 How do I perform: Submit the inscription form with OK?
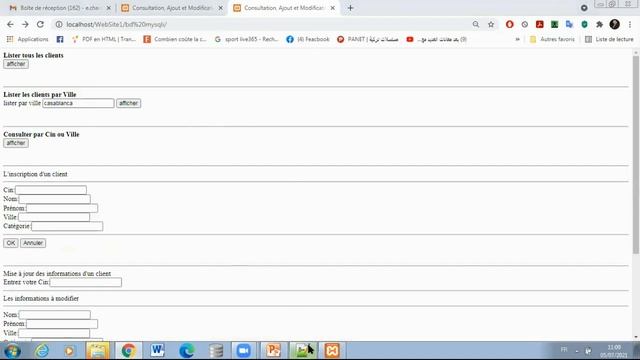tap(11, 243)
